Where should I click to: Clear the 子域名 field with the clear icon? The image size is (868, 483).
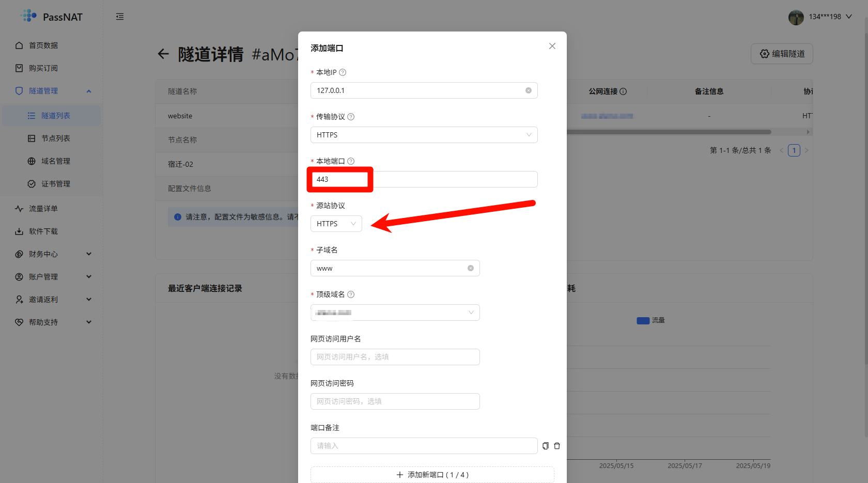tap(470, 268)
